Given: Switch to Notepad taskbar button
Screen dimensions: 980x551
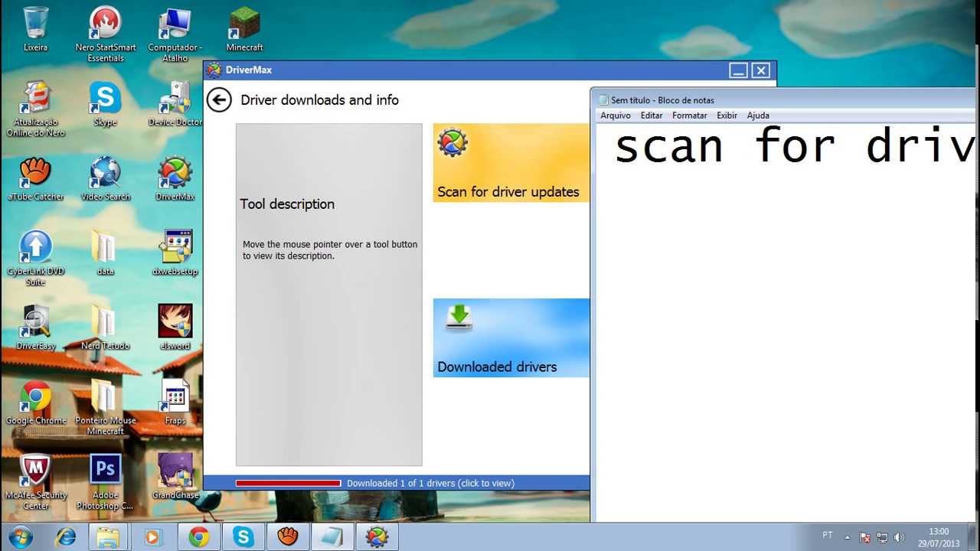Looking at the screenshot, I should pyautogui.click(x=332, y=537).
